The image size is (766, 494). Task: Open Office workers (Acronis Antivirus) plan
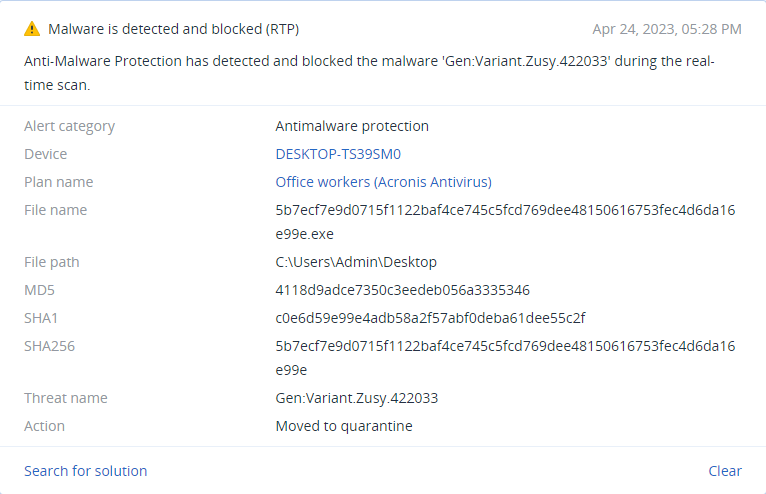383,182
